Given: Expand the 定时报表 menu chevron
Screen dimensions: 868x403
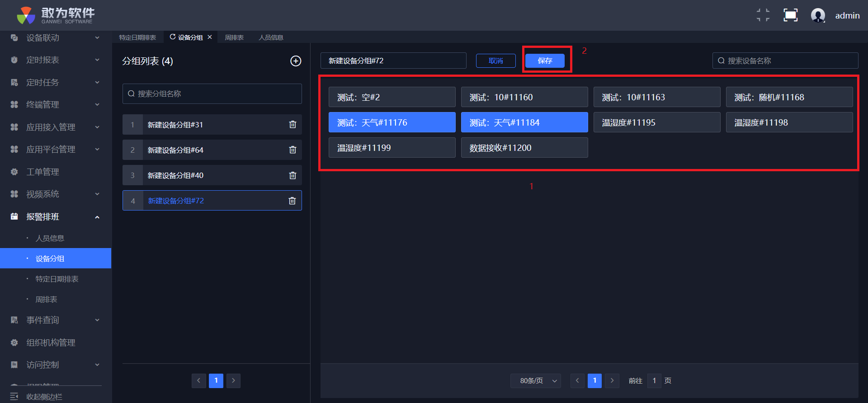Looking at the screenshot, I should [x=97, y=60].
